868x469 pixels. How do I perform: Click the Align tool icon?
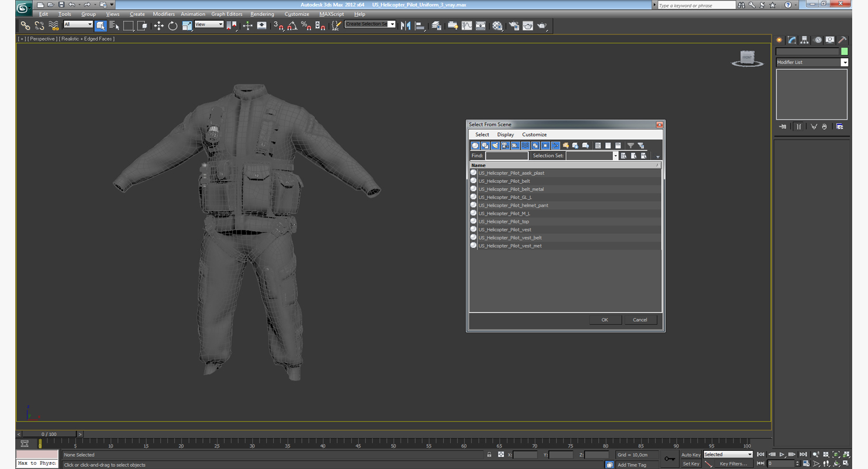coord(420,26)
